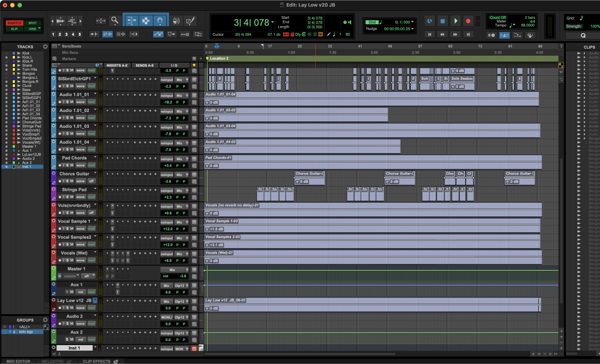The height and width of the screenshot is (364, 600).
Task: Click the Fast Forward transport button
Action: click(x=456, y=35)
